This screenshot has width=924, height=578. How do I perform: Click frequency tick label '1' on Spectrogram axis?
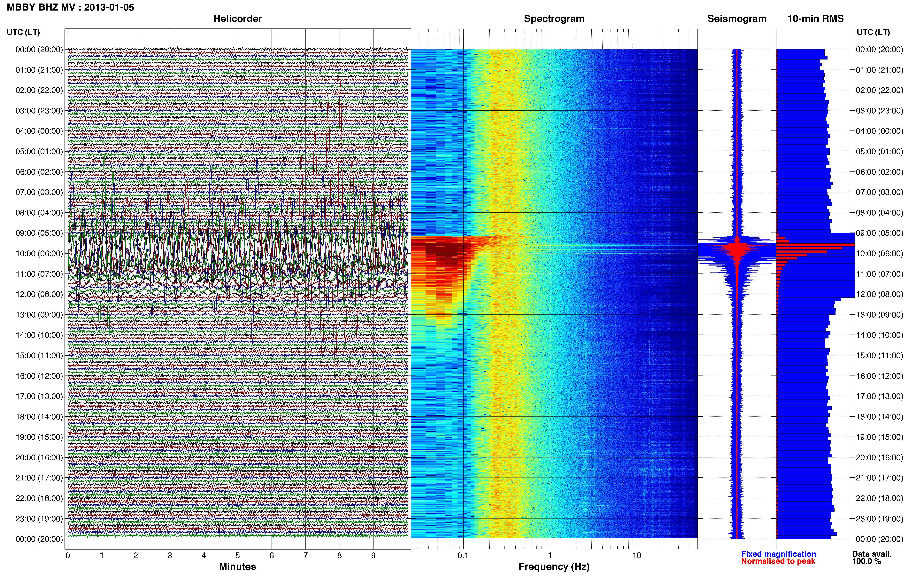[550, 555]
